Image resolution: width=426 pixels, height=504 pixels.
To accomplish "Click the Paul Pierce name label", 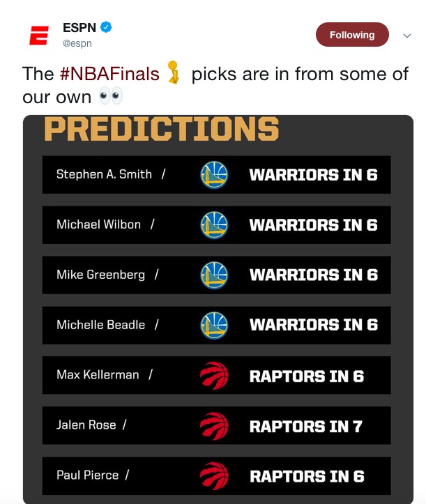I will pos(87,475).
